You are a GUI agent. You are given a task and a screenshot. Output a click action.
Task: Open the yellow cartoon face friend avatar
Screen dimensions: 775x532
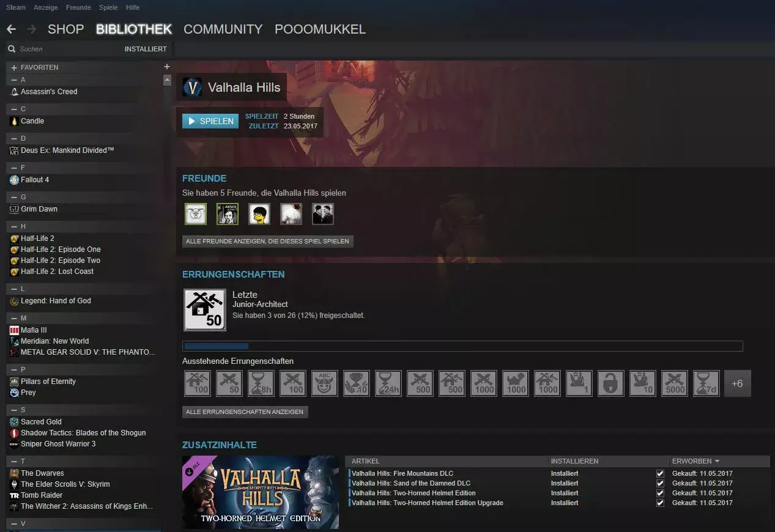[259, 214]
